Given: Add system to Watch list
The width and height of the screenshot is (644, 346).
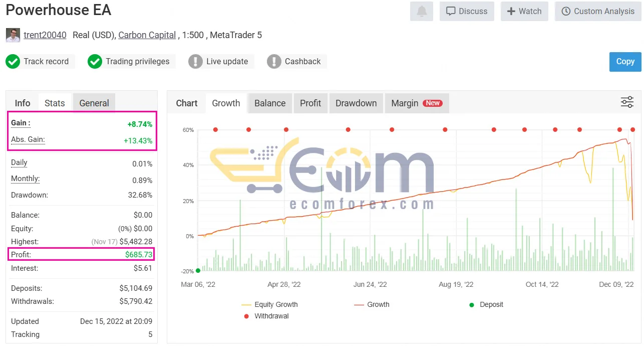Looking at the screenshot, I should pyautogui.click(x=524, y=11).
